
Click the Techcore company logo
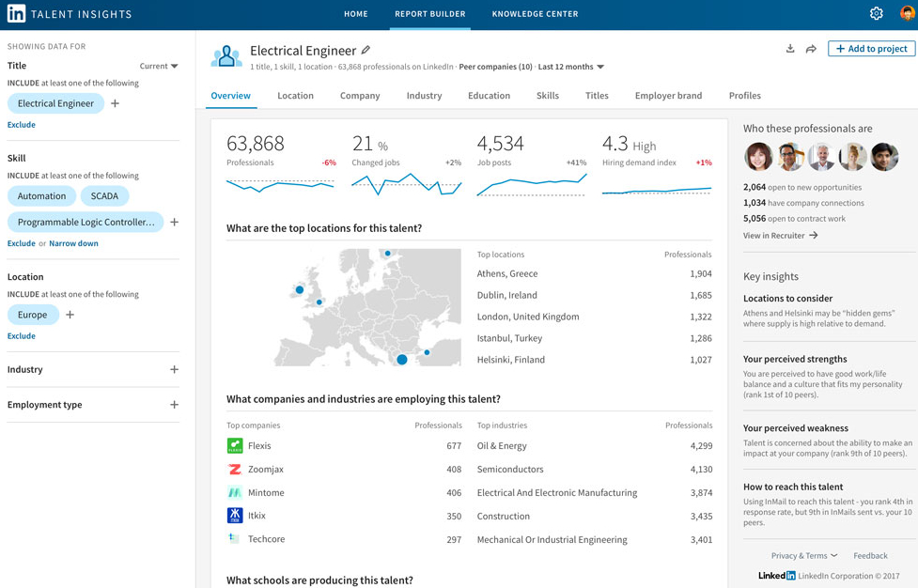click(234, 538)
